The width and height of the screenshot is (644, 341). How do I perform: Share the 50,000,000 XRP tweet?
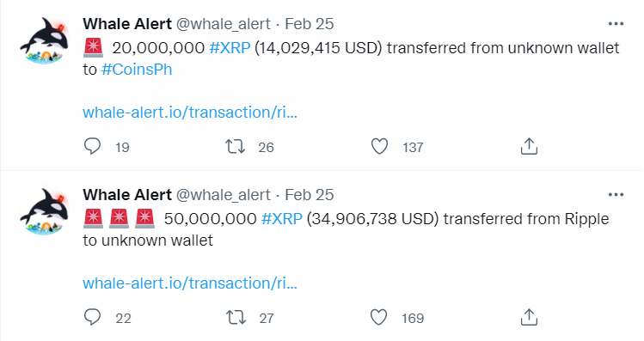[x=529, y=317]
